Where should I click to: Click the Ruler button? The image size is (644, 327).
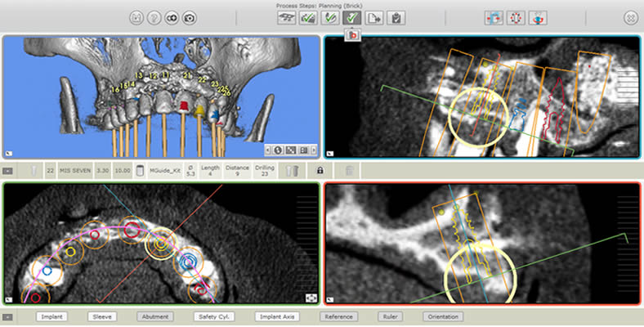point(390,316)
